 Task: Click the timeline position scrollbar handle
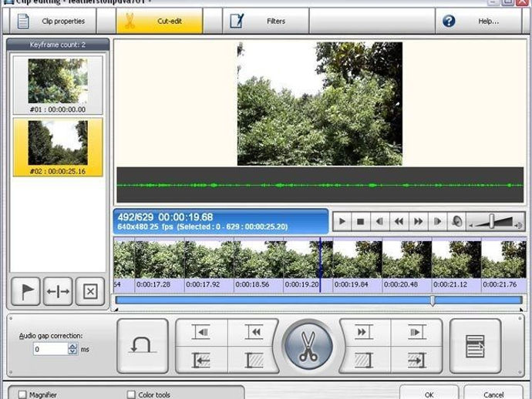point(433,300)
